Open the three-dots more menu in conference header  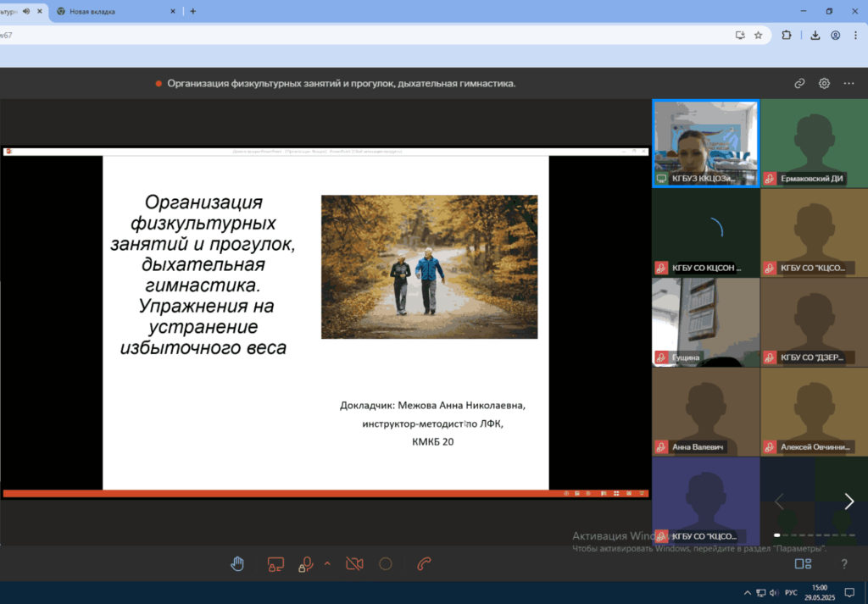(x=849, y=84)
